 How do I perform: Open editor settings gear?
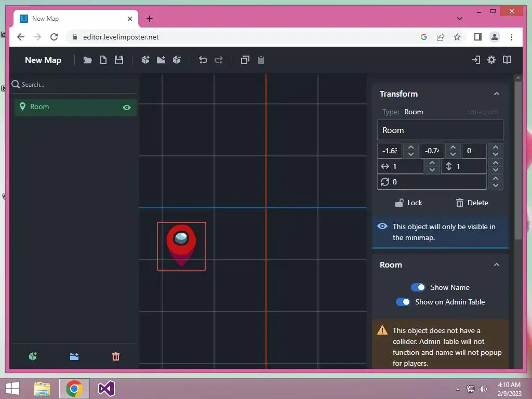[x=491, y=60]
